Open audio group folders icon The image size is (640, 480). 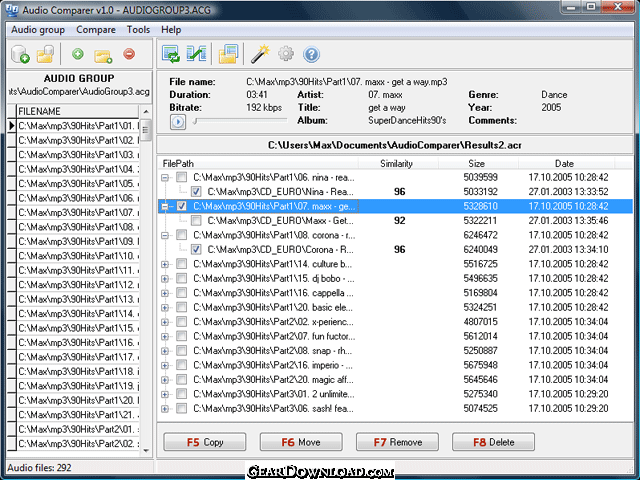45,54
